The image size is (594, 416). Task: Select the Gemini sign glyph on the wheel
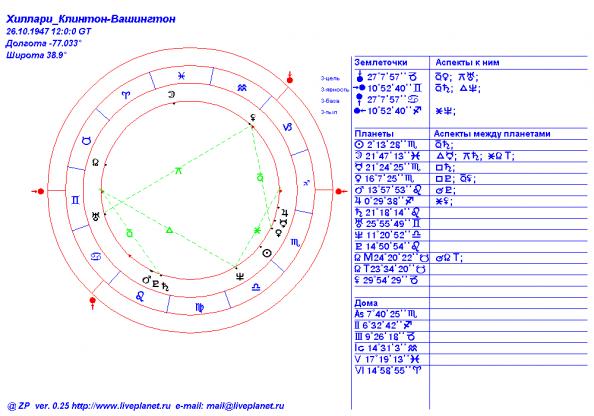(75, 200)
